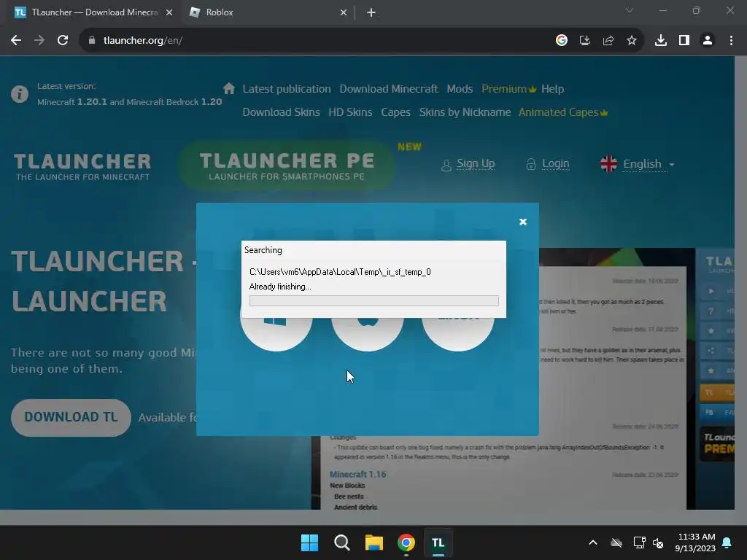Close the Roblox tab
Image resolution: width=747 pixels, height=560 pixels.
tap(344, 13)
